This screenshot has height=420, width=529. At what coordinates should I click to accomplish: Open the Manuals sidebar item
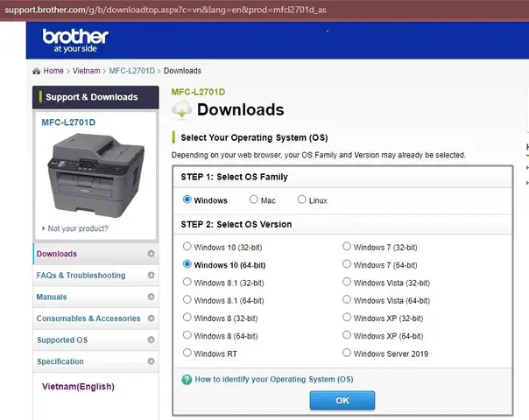95,297
